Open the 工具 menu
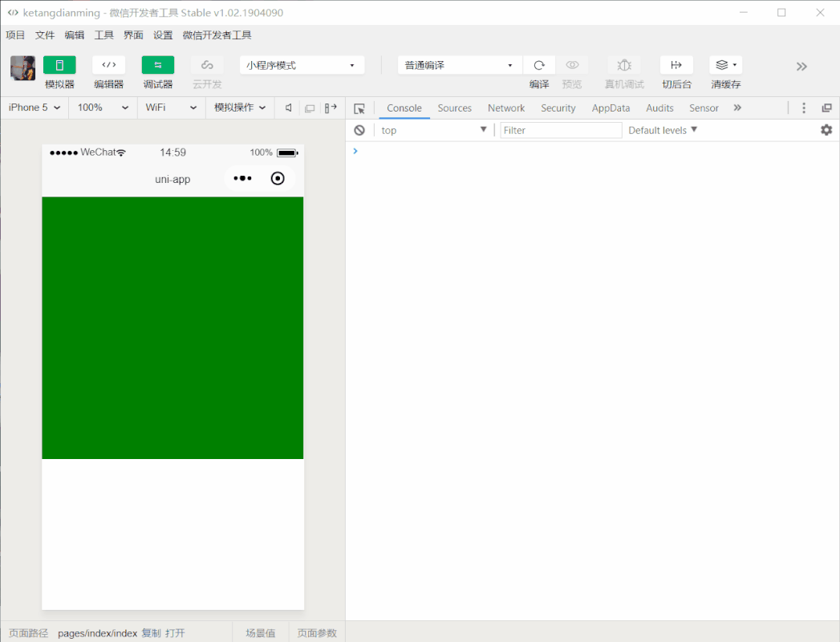This screenshot has width=840, height=642. pyautogui.click(x=104, y=35)
